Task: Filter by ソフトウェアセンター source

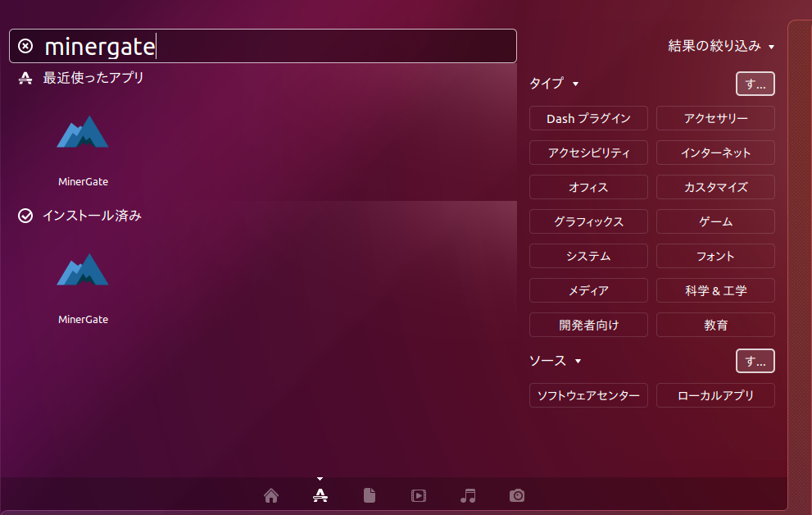Action: 588,395
